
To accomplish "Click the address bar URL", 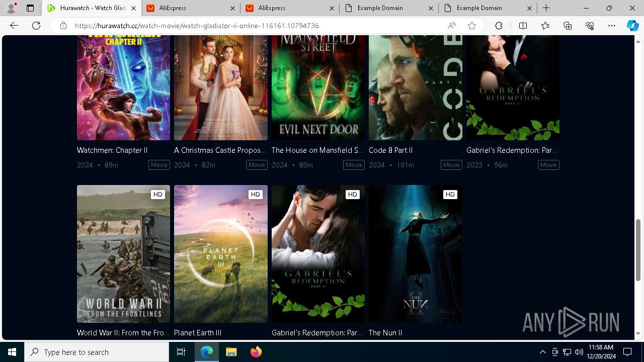I will [197, 26].
